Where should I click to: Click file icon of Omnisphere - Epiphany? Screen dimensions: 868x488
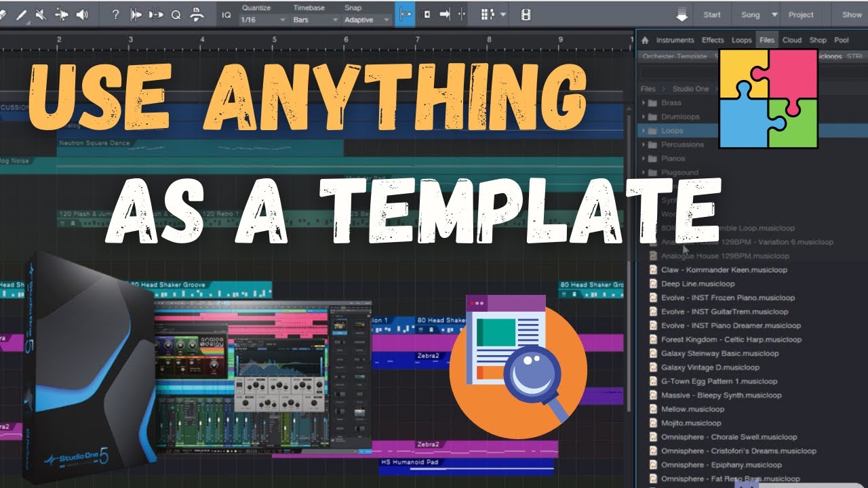click(654, 465)
